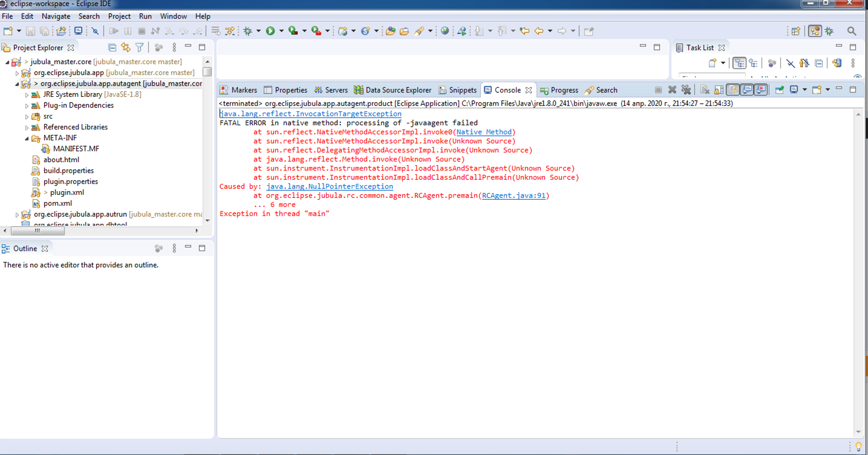This screenshot has height=455, width=868.
Task: Toggle Word Wrap in Console toolbar
Action: click(x=733, y=90)
